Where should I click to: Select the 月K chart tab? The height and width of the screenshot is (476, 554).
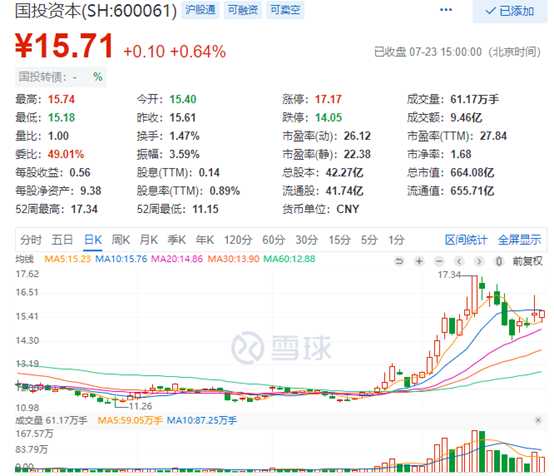[x=149, y=240]
